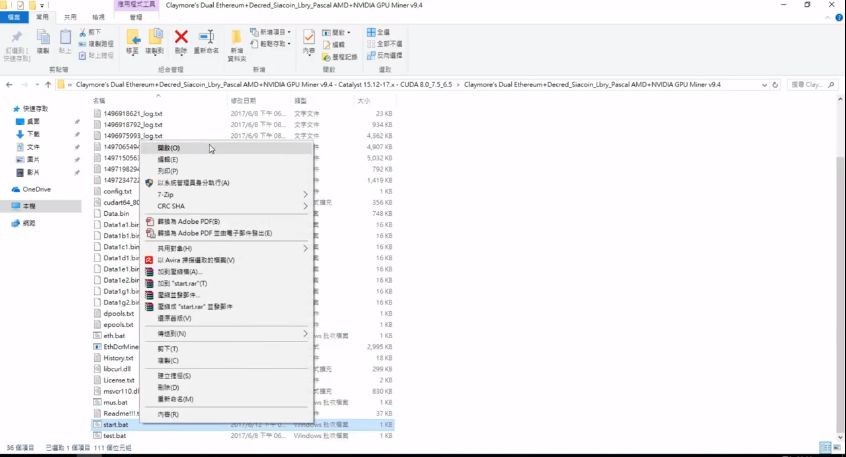
Task: Expand the address bar history dropdown
Action: [x=764, y=85]
